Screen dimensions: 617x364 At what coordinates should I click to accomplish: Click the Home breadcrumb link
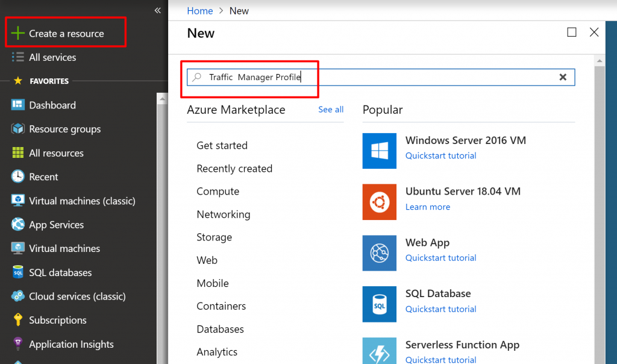pos(200,11)
